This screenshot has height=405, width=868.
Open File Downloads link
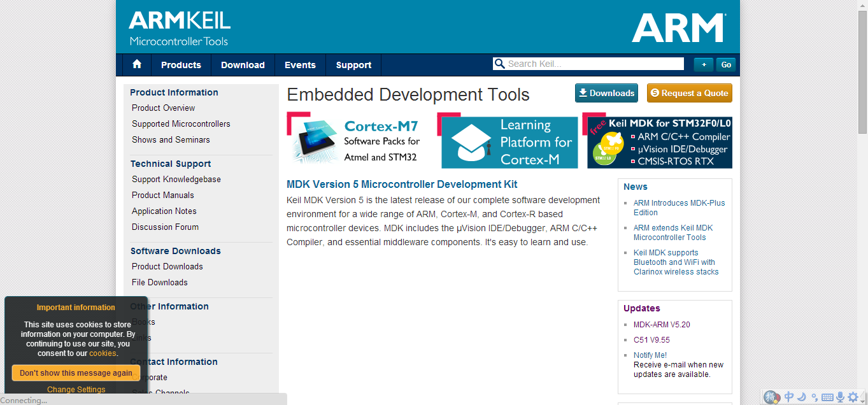160,283
